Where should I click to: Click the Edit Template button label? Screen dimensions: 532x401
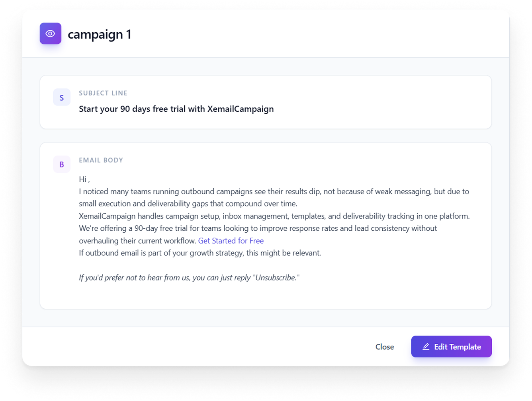[x=458, y=347]
